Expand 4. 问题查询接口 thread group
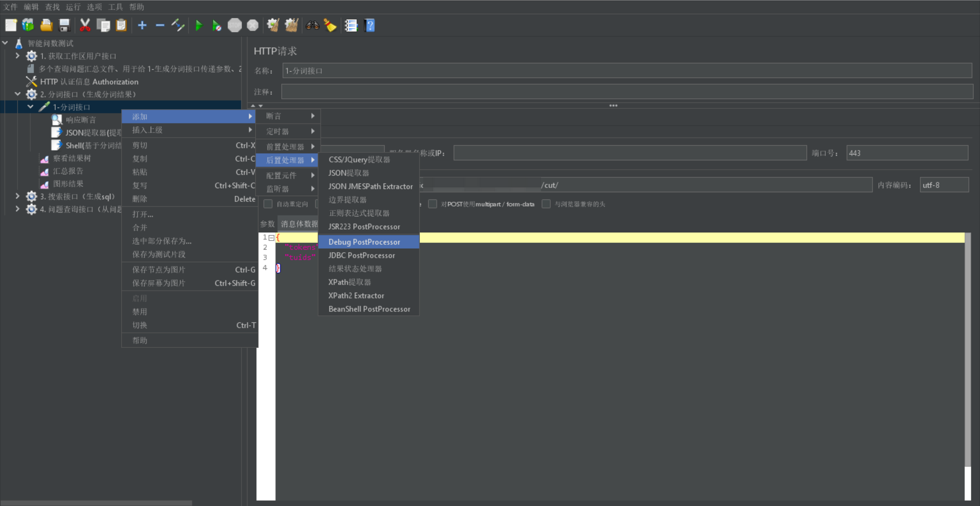Viewport: 980px width, 506px height. point(18,209)
